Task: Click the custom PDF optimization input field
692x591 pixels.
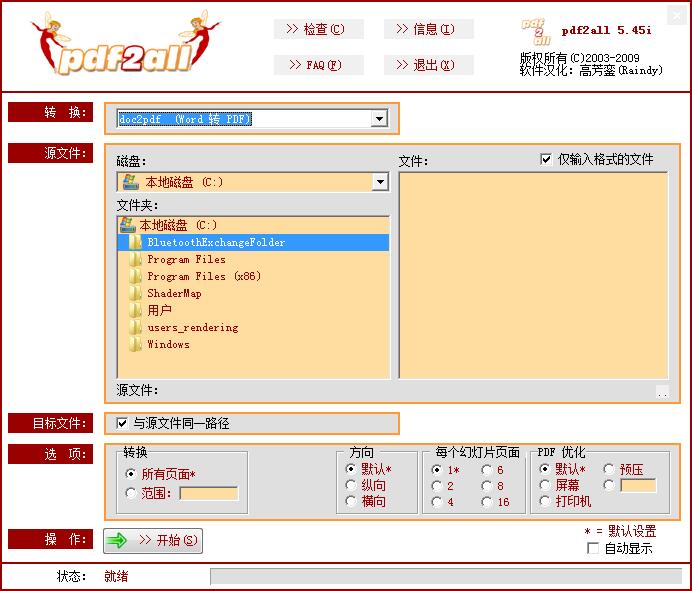Action: coord(638,486)
